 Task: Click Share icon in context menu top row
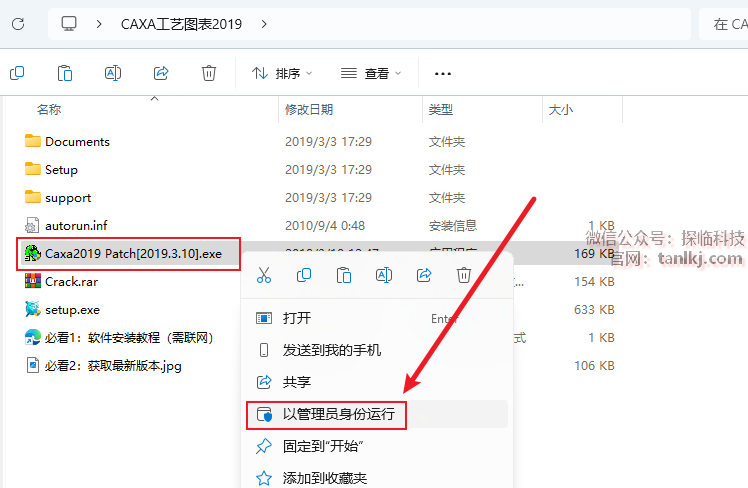(x=424, y=275)
